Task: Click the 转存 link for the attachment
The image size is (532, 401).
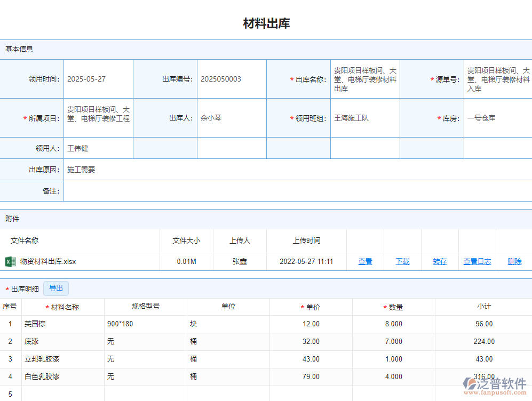Action: coord(440,261)
